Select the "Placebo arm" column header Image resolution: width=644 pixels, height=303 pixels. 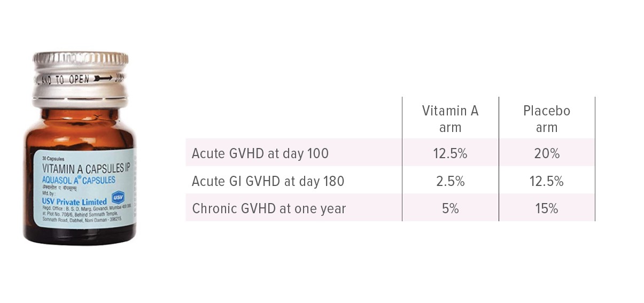pos(546,119)
